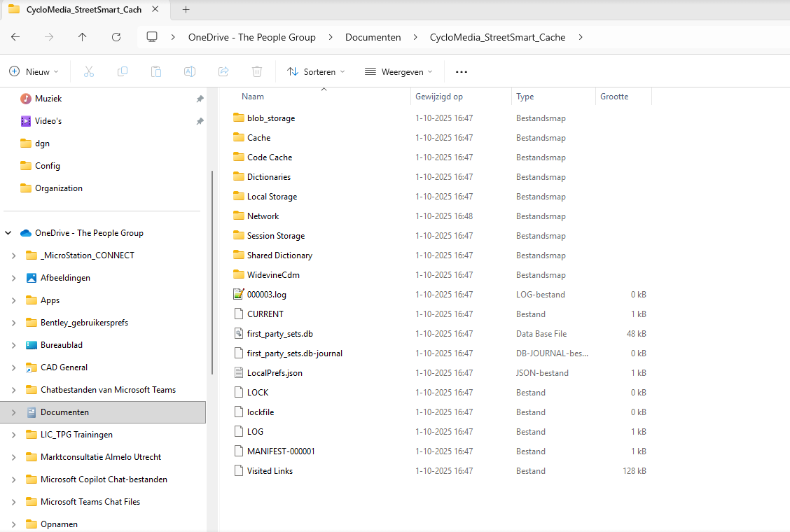Image resolution: width=790 pixels, height=532 pixels.
Task: Click the PC monitor icon in address bar
Action: point(152,37)
